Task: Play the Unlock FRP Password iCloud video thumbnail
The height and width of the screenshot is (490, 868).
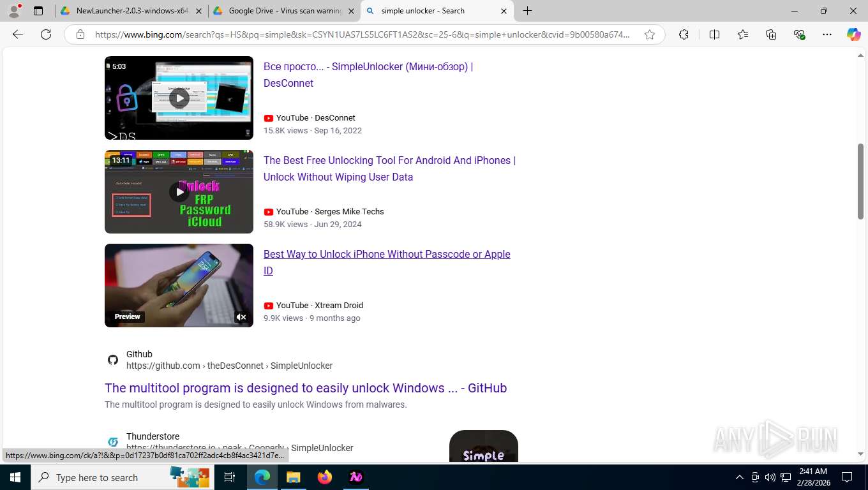Action: [179, 191]
